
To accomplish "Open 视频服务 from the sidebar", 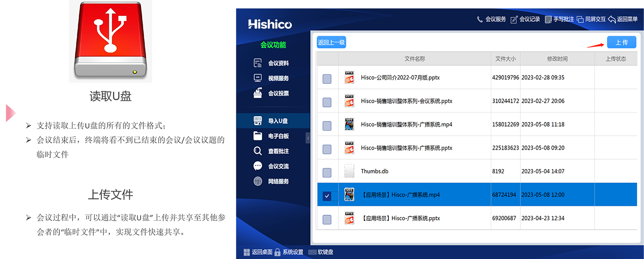I will (278, 78).
